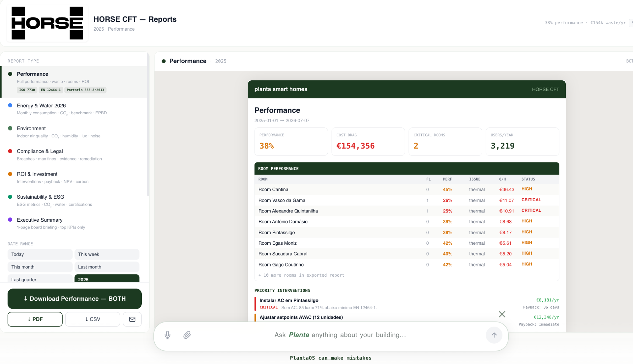Click Room Pintassilgo row name

pyautogui.click(x=277, y=233)
